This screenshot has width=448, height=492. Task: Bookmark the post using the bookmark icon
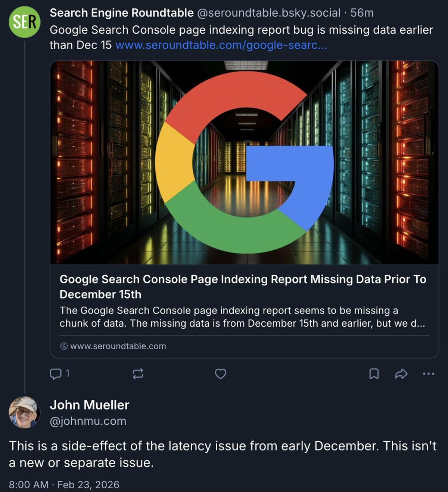[374, 374]
